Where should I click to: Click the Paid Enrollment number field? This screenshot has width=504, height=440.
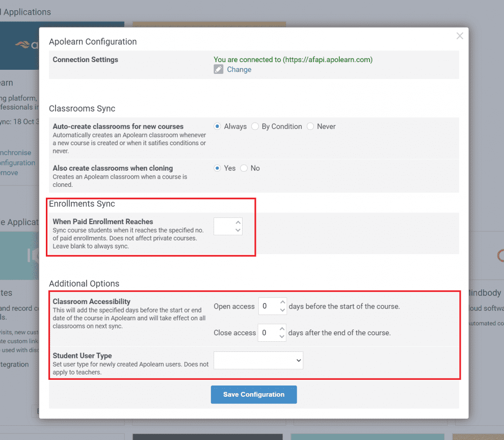coord(223,227)
